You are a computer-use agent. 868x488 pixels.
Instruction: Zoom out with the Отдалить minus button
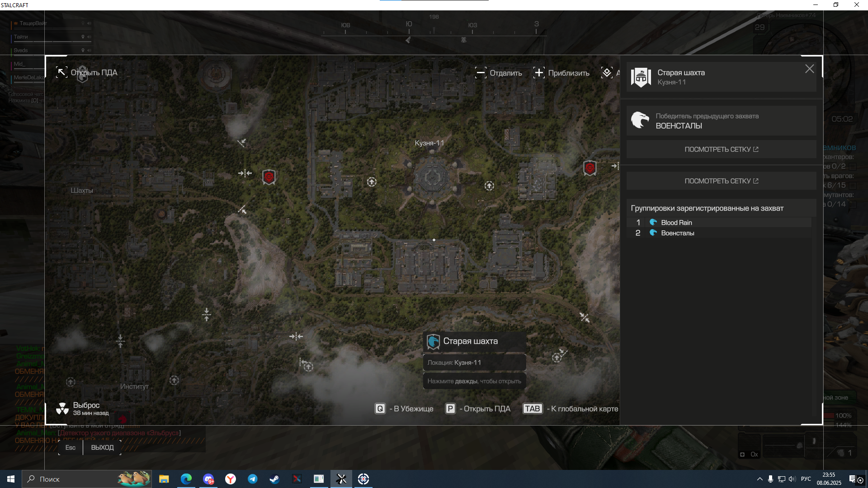481,73
